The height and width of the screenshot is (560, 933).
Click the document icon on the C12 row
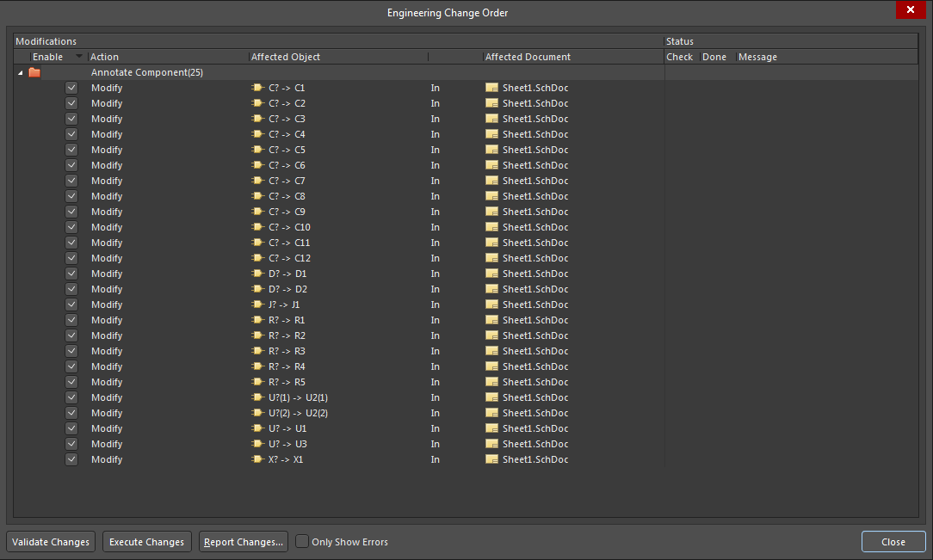tap(491, 258)
